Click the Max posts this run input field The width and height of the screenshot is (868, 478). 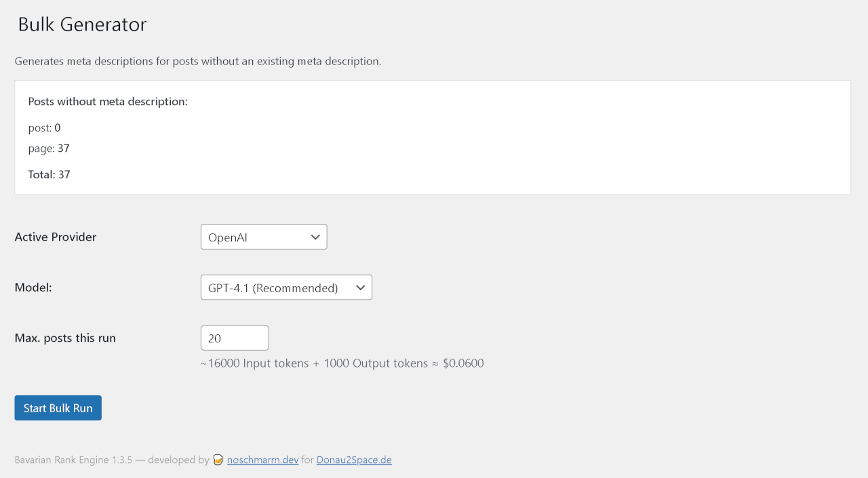pyautogui.click(x=235, y=337)
